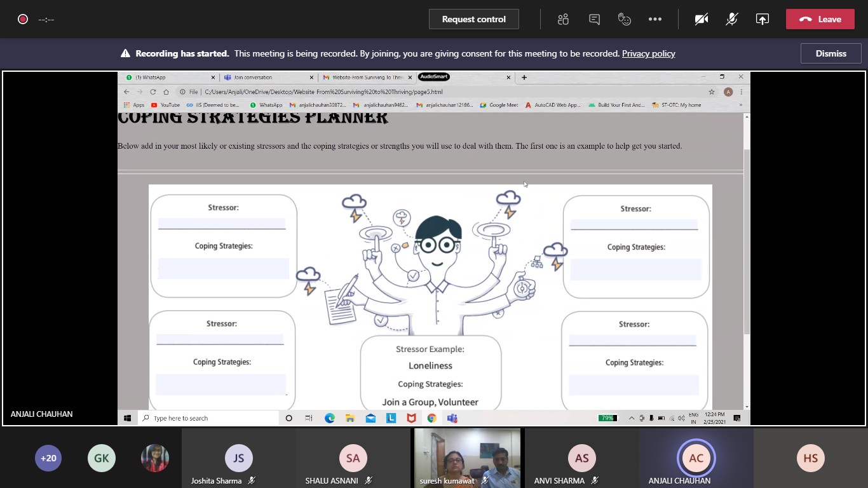The width and height of the screenshot is (868, 488).
Task: Open the Privacy policy link
Action: [x=648, y=53]
